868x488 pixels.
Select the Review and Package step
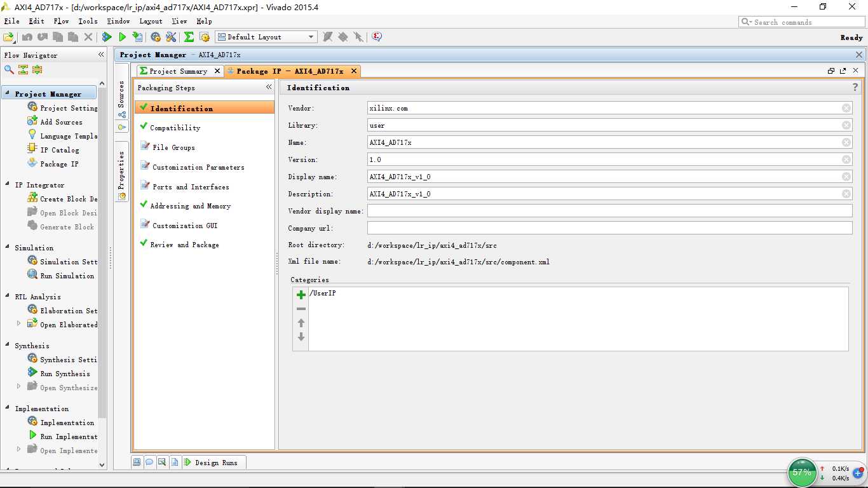click(184, 245)
